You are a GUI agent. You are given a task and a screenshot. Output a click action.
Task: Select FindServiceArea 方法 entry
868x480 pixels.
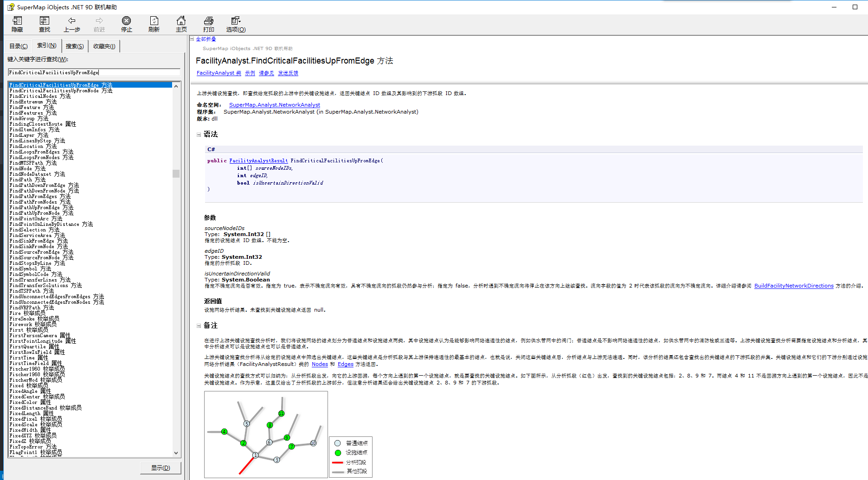37,235
